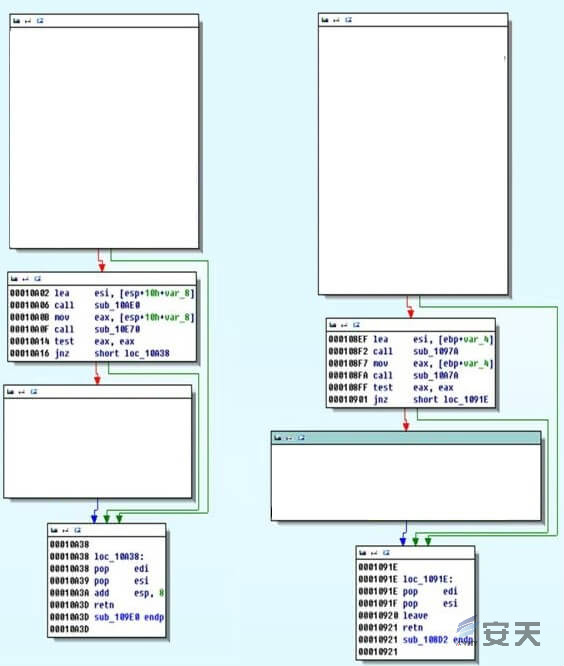Click the sub_1097A call target
This screenshot has height=666, width=564.
click(x=436, y=351)
